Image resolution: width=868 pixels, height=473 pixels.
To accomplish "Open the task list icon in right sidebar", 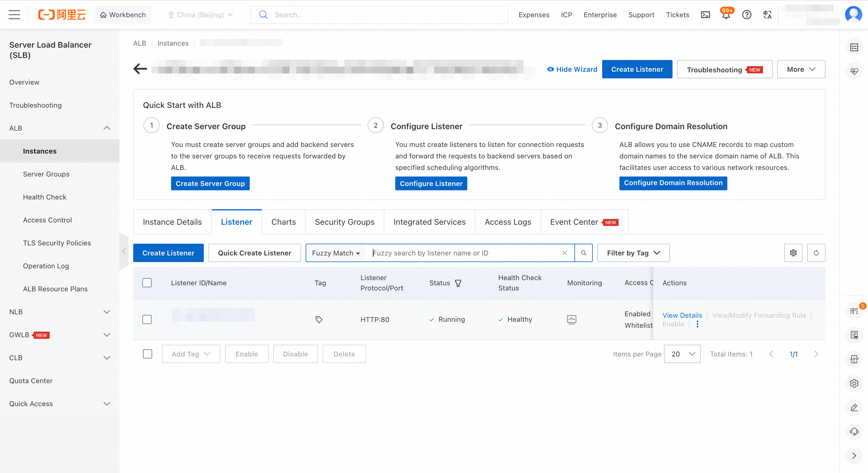I will pyautogui.click(x=854, y=47).
